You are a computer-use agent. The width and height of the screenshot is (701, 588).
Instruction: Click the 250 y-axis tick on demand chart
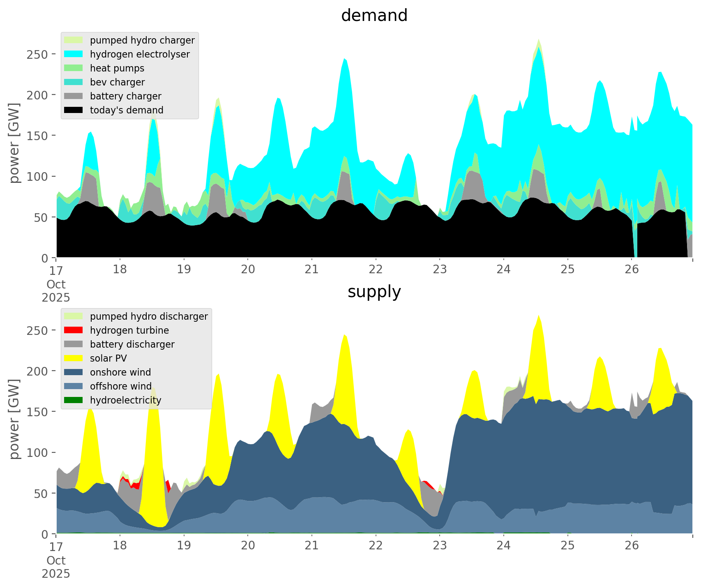point(37,54)
